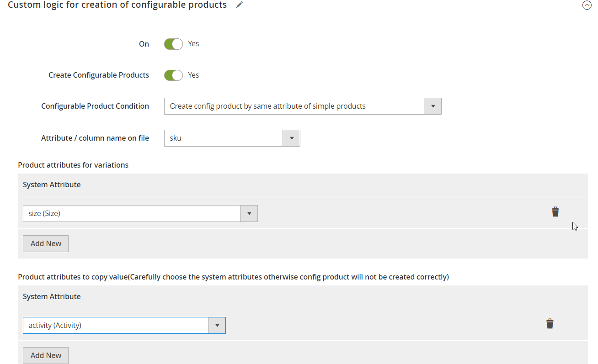
Task: Click System Attribute header in variations table
Action: 52,185
